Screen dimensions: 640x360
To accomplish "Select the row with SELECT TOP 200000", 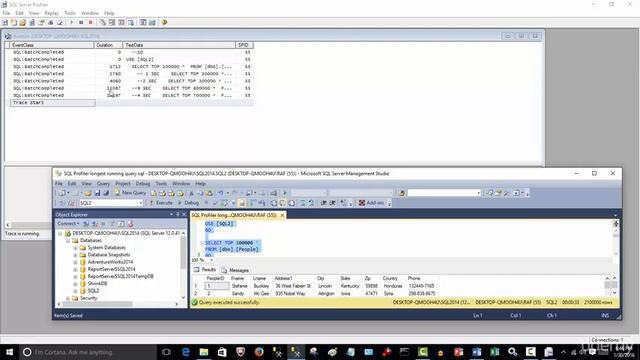I will coord(131,74).
